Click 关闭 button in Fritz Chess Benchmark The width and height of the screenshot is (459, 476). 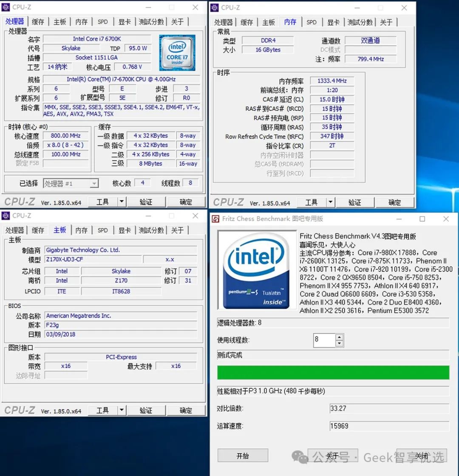click(422, 455)
